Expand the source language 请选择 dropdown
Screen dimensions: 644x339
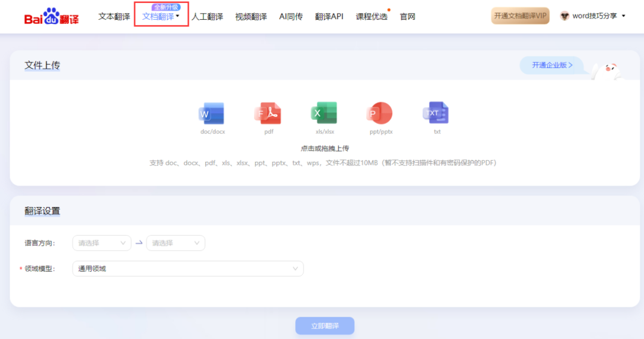point(101,243)
